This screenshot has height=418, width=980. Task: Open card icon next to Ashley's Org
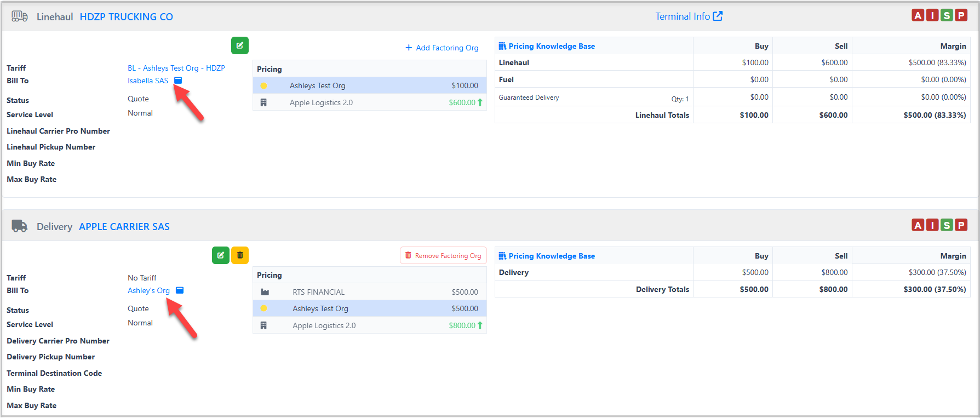pyautogui.click(x=180, y=290)
